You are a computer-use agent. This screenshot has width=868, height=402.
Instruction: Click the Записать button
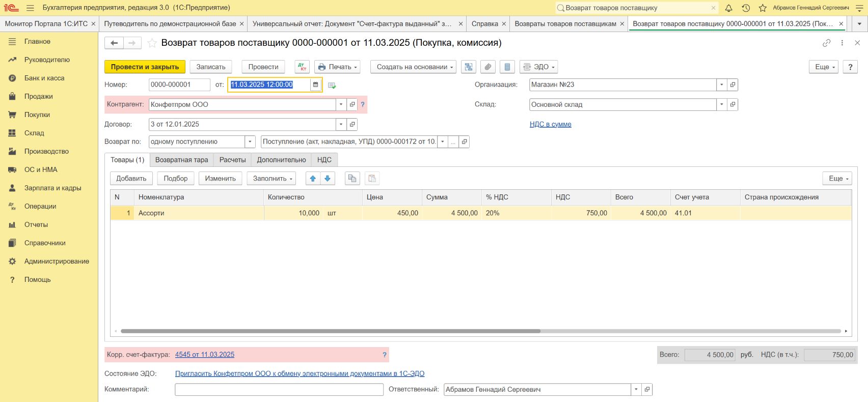tap(211, 67)
